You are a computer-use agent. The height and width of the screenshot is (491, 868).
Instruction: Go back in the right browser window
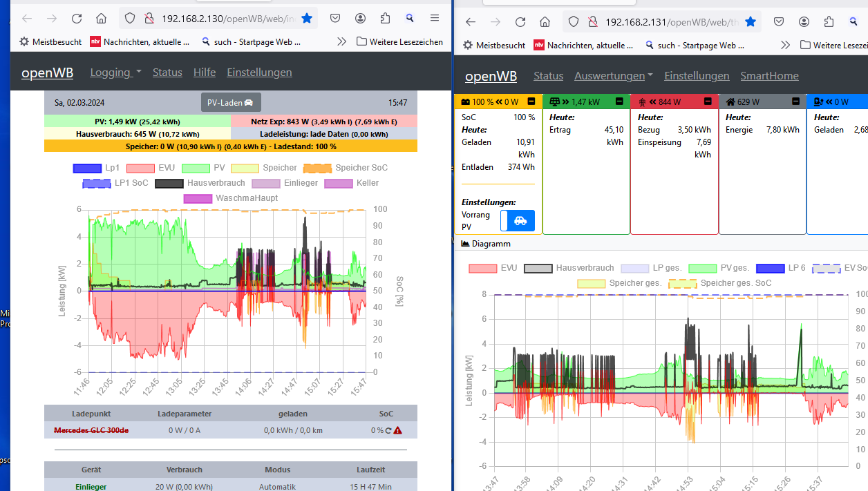471,22
